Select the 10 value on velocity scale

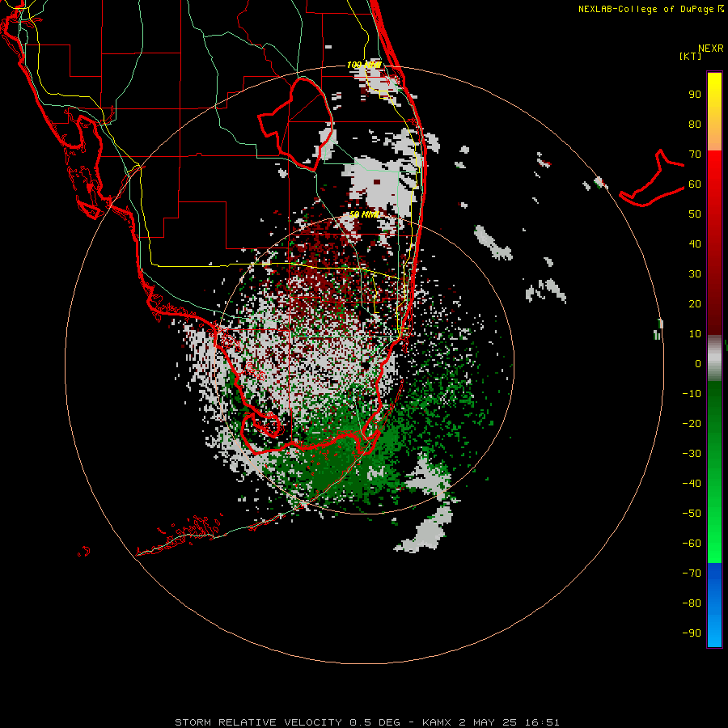point(695,334)
